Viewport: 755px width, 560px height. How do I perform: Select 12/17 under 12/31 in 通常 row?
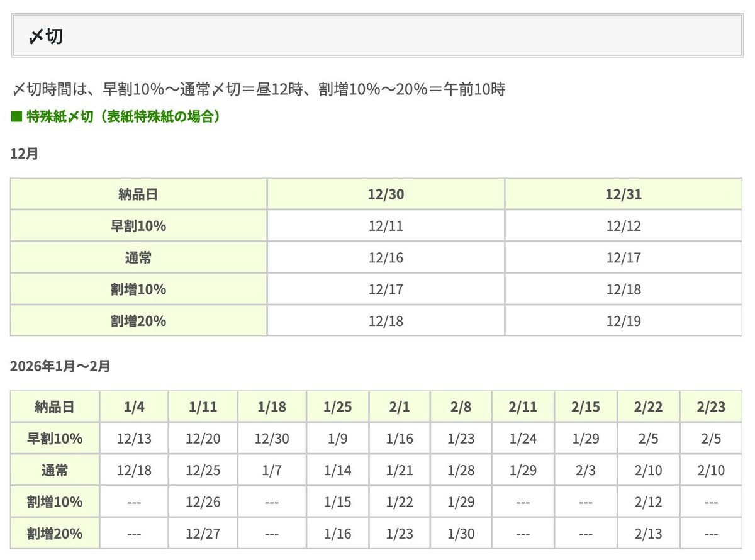click(x=624, y=258)
